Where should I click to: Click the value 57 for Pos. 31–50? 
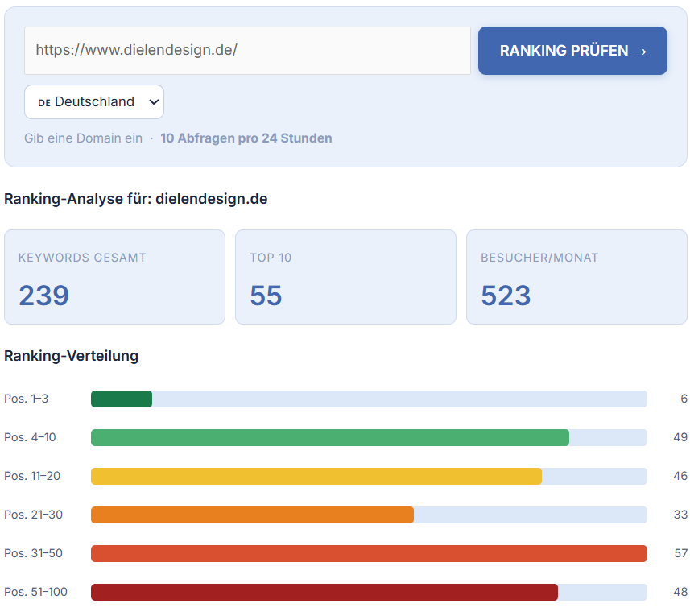click(x=681, y=553)
